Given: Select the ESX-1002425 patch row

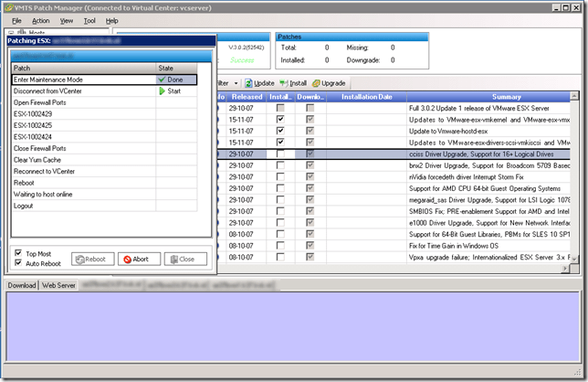Looking at the screenshot, I should pyautogui.click(x=104, y=125).
